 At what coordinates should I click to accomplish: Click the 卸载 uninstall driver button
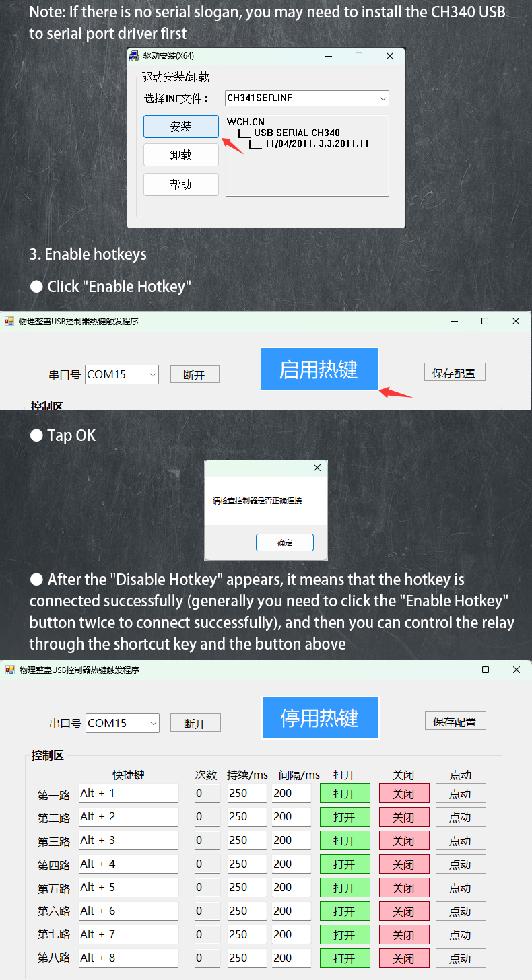point(181,155)
